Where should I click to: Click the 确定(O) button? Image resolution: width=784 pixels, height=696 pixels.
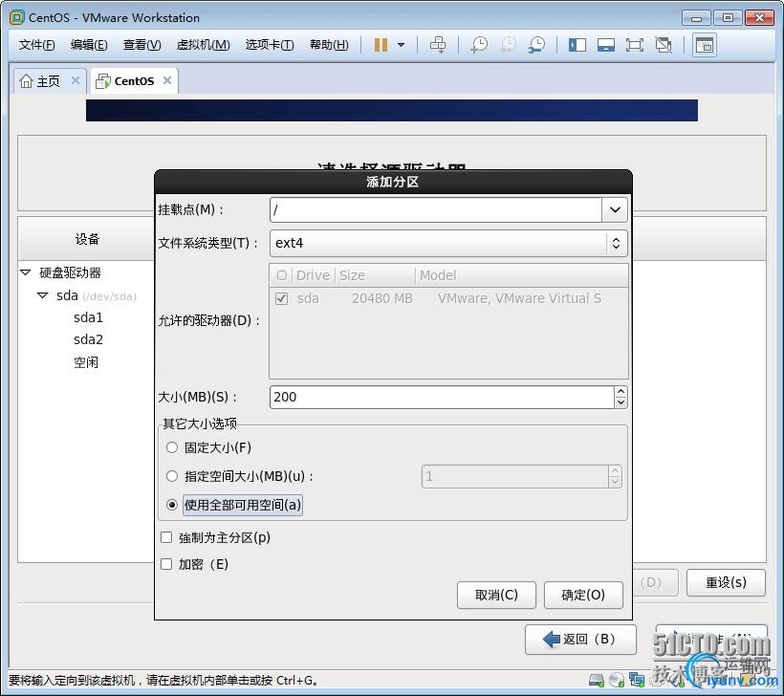(x=583, y=595)
